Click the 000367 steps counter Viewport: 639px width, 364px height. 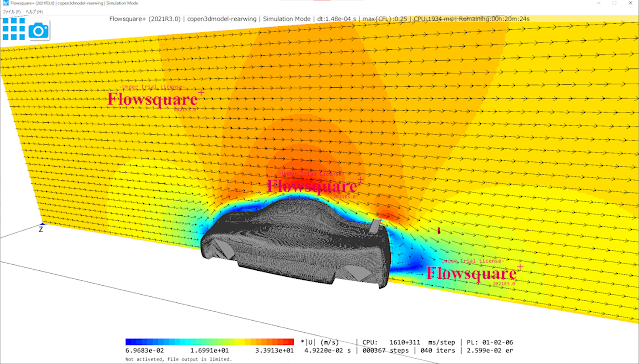385,351
